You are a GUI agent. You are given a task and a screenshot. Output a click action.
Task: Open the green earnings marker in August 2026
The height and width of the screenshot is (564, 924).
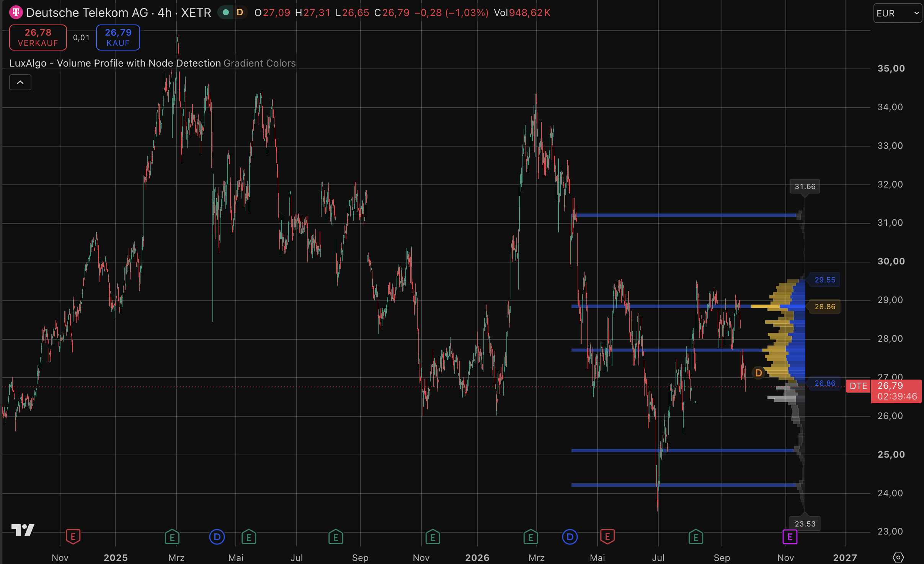(x=696, y=536)
